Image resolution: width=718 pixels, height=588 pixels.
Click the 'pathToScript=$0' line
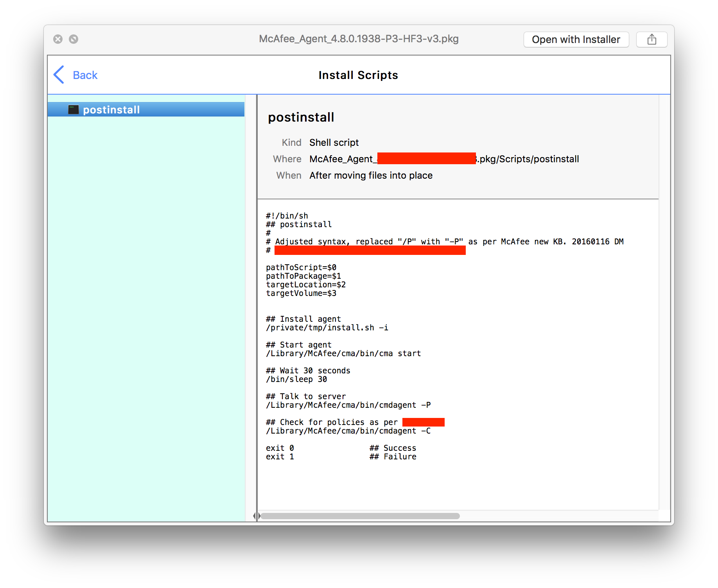[x=301, y=267]
